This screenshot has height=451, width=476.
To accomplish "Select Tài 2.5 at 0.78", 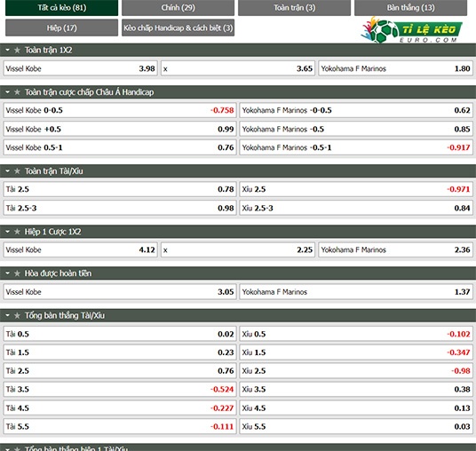I will [120, 189].
